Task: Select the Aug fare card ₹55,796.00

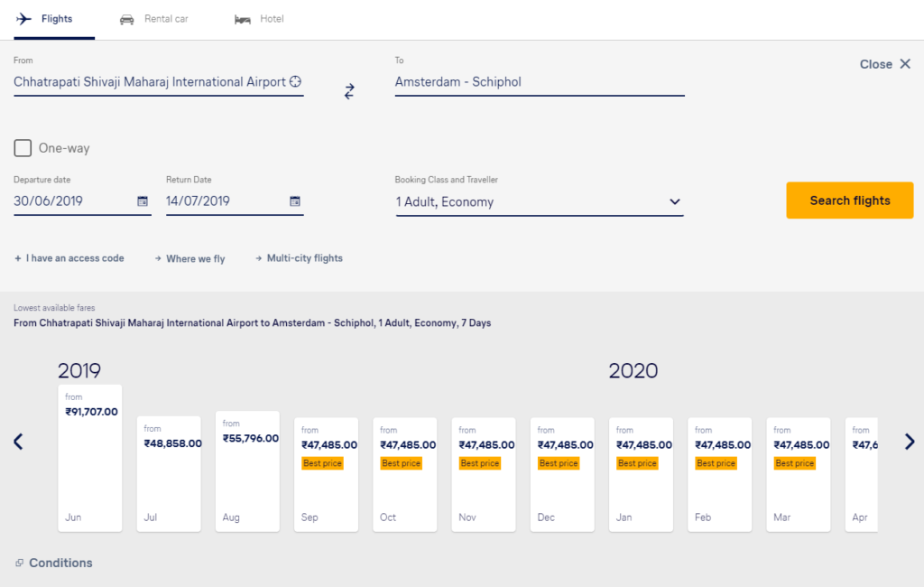Action: [247, 471]
